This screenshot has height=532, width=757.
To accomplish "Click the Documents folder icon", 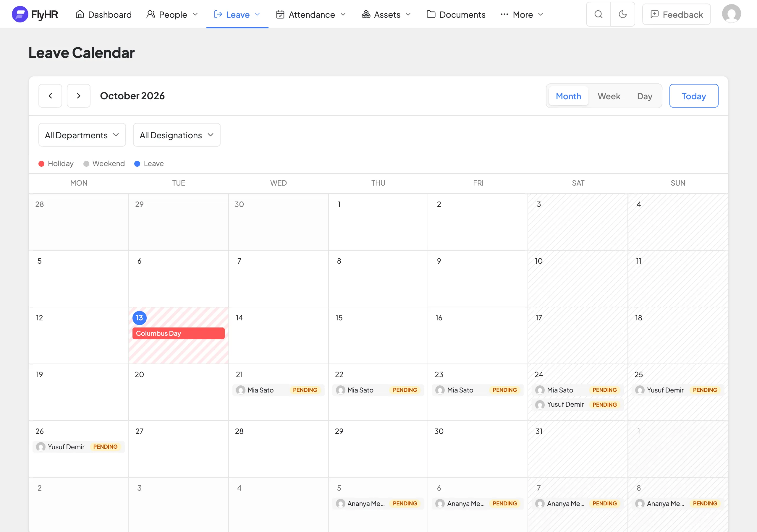I will click(x=431, y=14).
